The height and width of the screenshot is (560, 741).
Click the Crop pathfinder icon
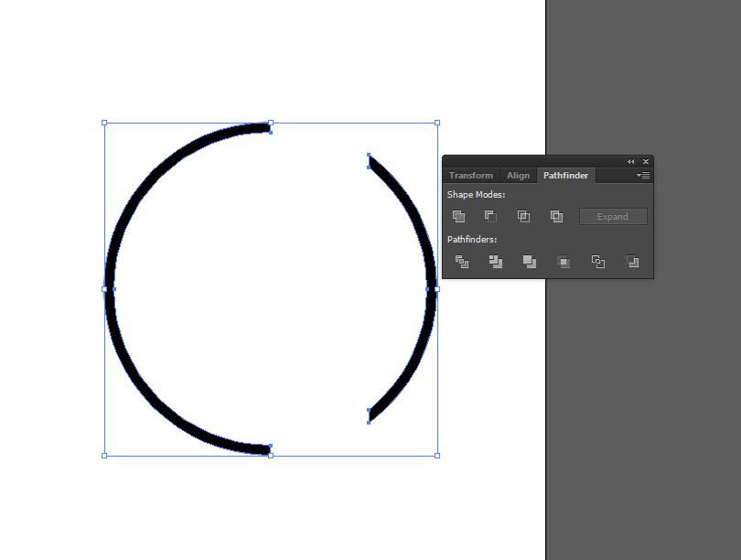(x=564, y=262)
